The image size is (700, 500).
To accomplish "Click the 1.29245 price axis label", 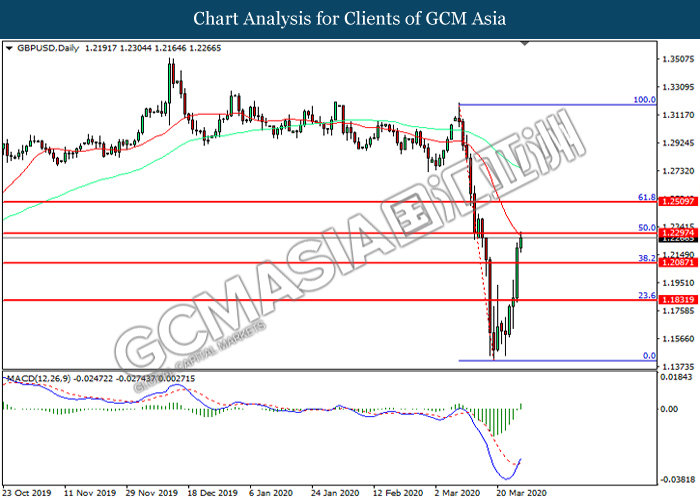I will pyautogui.click(x=679, y=143).
